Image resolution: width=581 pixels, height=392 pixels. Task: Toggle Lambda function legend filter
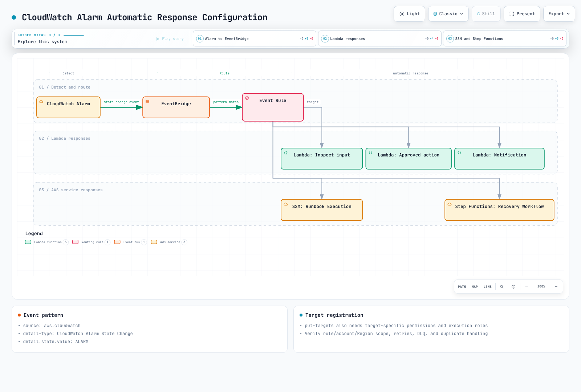(46, 242)
